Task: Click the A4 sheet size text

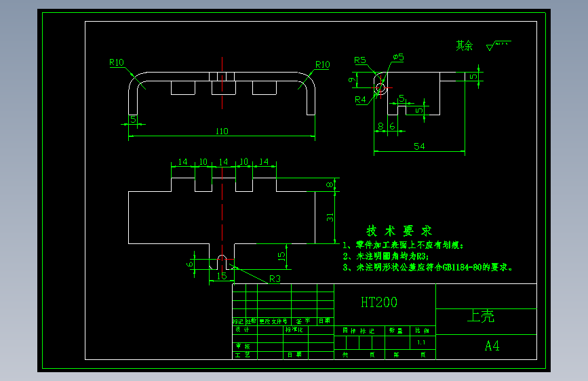Action: pos(492,345)
